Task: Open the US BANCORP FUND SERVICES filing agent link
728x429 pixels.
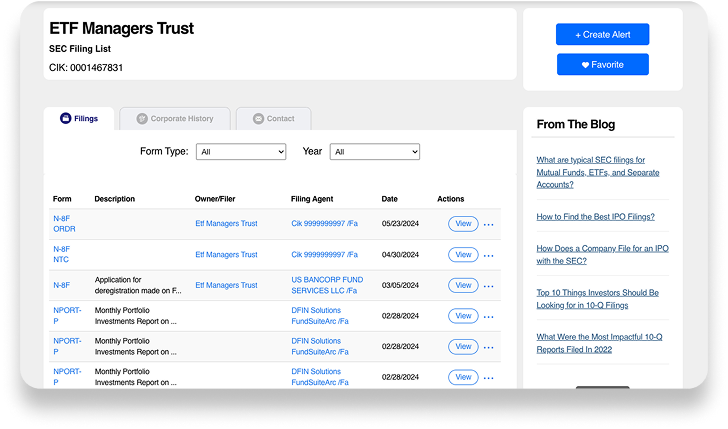Action: (x=326, y=285)
